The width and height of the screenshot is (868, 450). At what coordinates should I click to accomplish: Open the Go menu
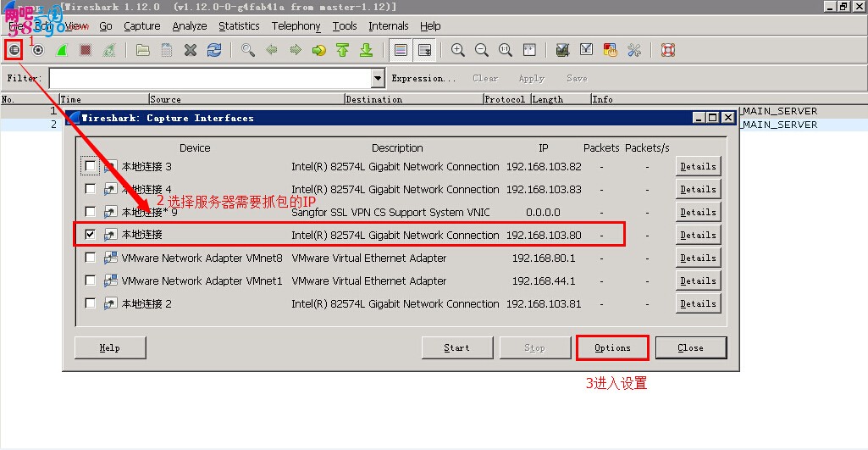[106, 26]
